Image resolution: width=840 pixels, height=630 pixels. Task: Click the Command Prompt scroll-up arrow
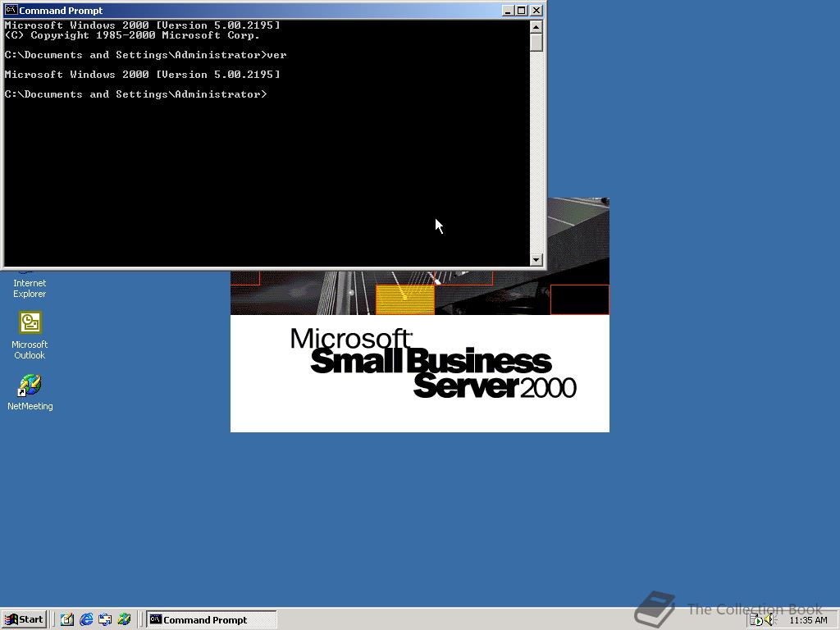click(x=536, y=26)
